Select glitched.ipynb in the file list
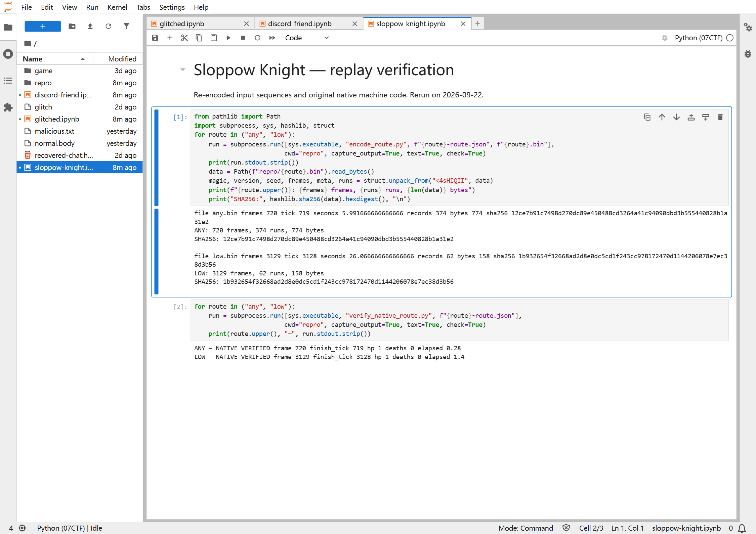 tap(80, 119)
